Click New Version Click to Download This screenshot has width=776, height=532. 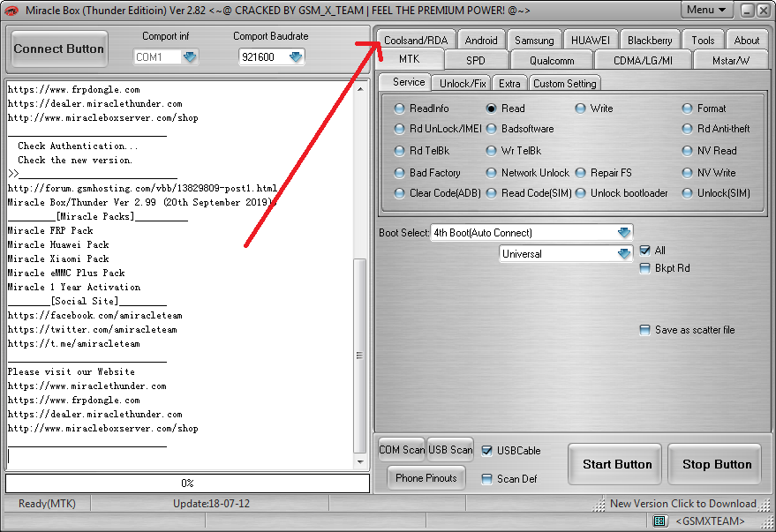pos(683,503)
